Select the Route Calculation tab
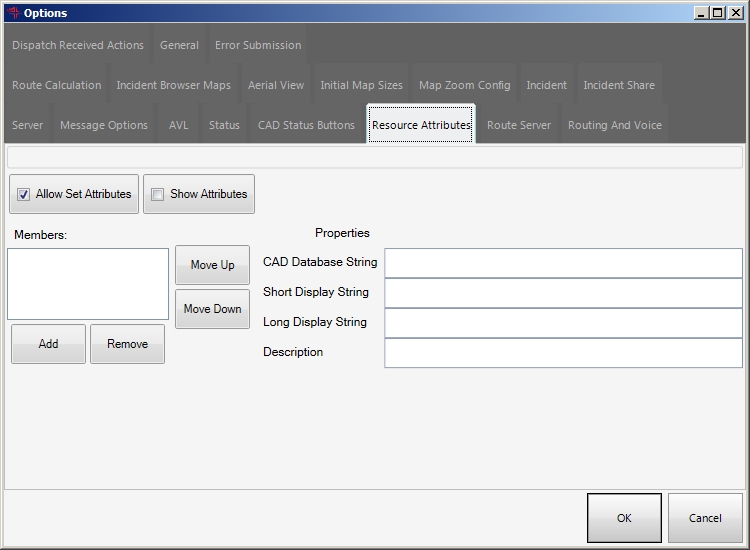Image resolution: width=750 pixels, height=550 pixels. [56, 85]
